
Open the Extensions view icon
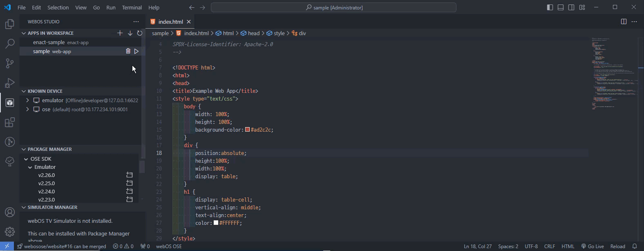point(9,122)
